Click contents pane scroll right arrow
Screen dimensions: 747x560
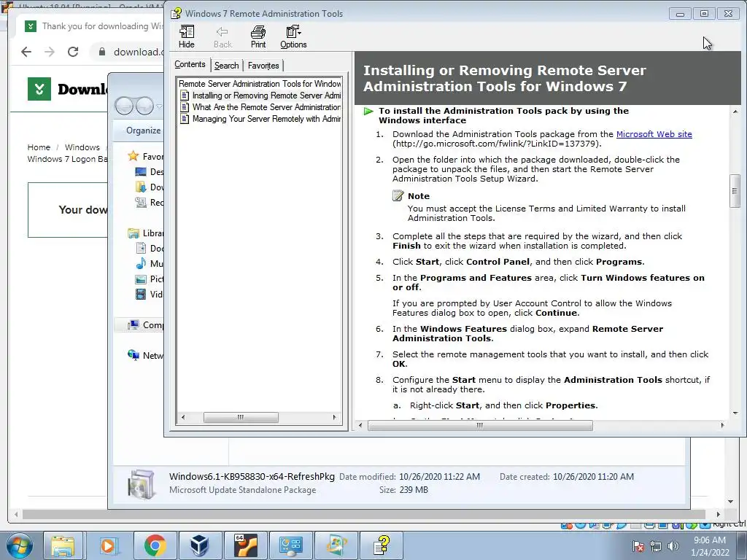tap(334, 418)
